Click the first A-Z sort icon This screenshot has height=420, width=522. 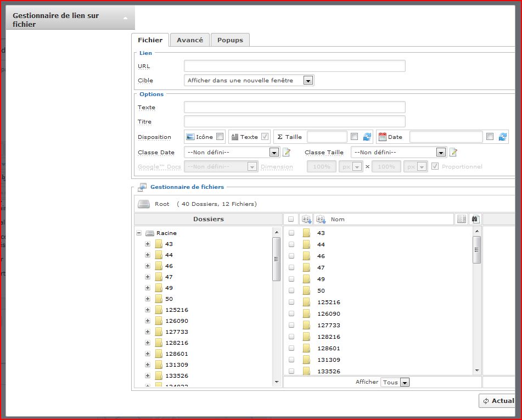[x=306, y=219]
